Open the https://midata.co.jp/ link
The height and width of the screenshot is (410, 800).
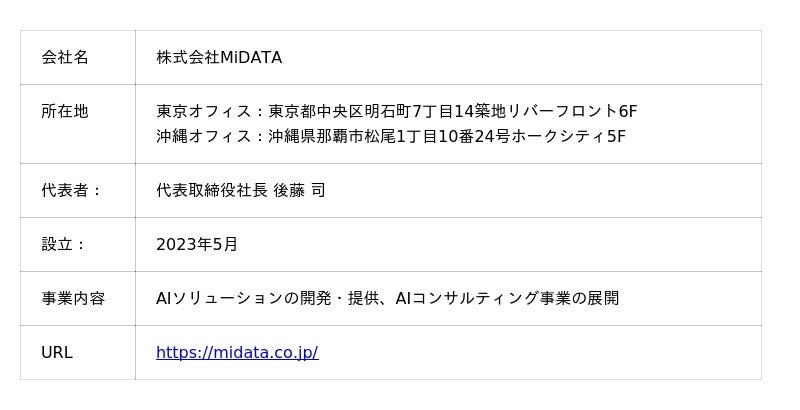click(x=237, y=353)
